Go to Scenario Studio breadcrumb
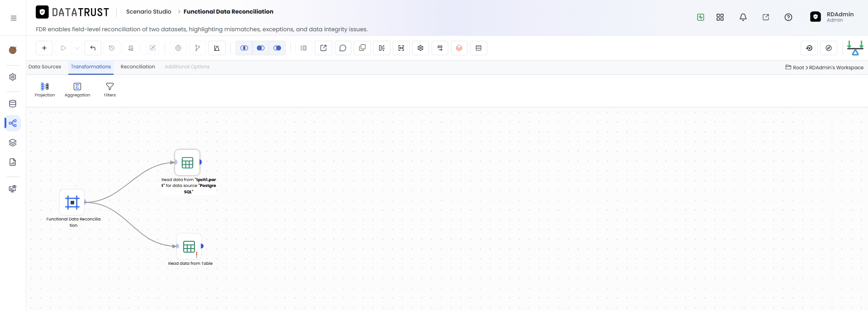 [x=148, y=12]
